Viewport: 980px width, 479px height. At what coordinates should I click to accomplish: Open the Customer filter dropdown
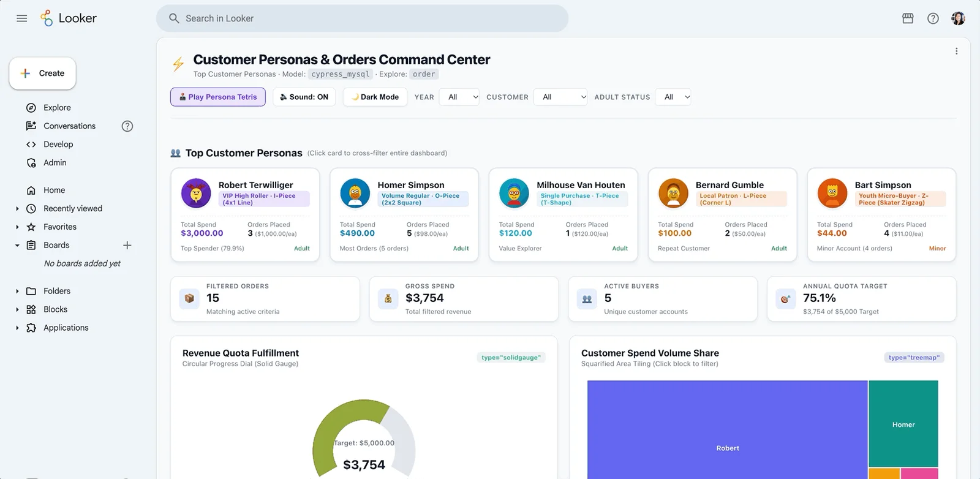pyautogui.click(x=560, y=97)
